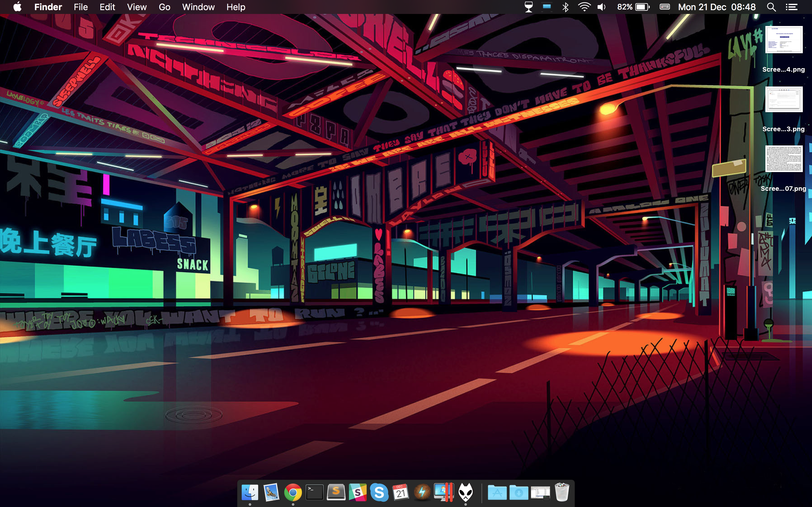Open the View menu
812x507 pixels.
137,7
